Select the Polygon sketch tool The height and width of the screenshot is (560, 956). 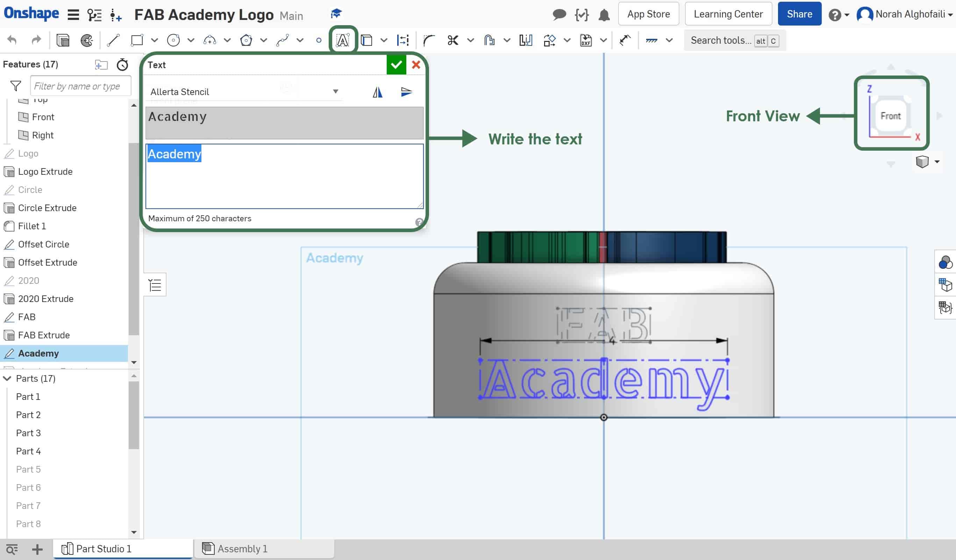[246, 40]
